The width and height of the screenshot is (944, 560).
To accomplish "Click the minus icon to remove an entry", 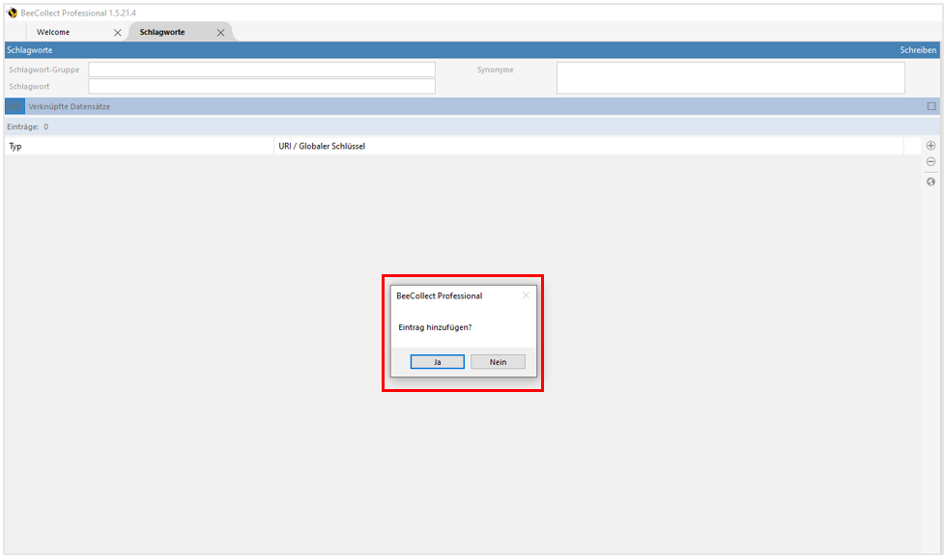I will tap(930, 161).
